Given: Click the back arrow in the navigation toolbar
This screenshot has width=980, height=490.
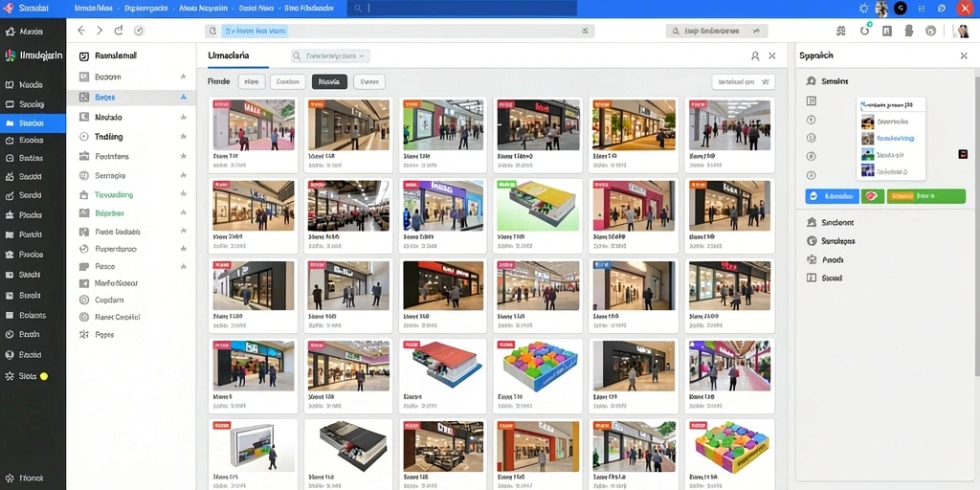Looking at the screenshot, I should [80, 30].
